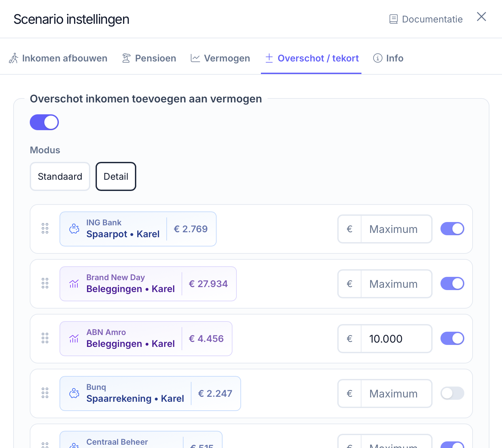
Task: Click the Documentatie book icon
Action: (x=394, y=19)
